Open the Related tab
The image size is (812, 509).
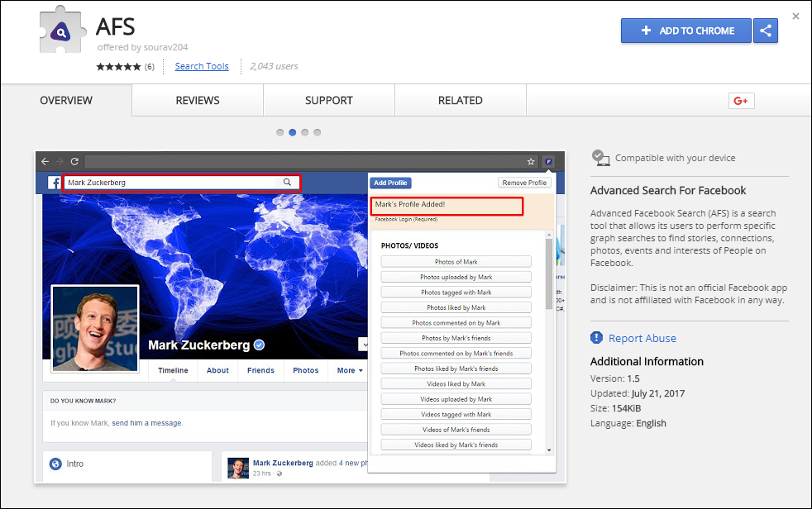pos(461,100)
